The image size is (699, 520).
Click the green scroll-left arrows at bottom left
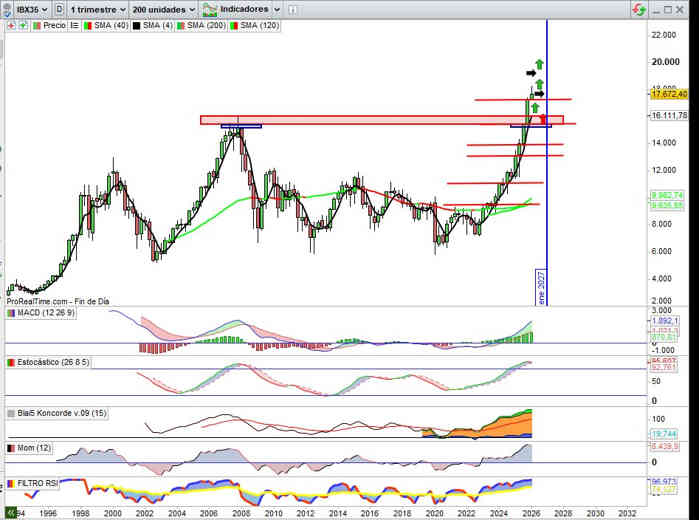pyautogui.click(x=10, y=512)
